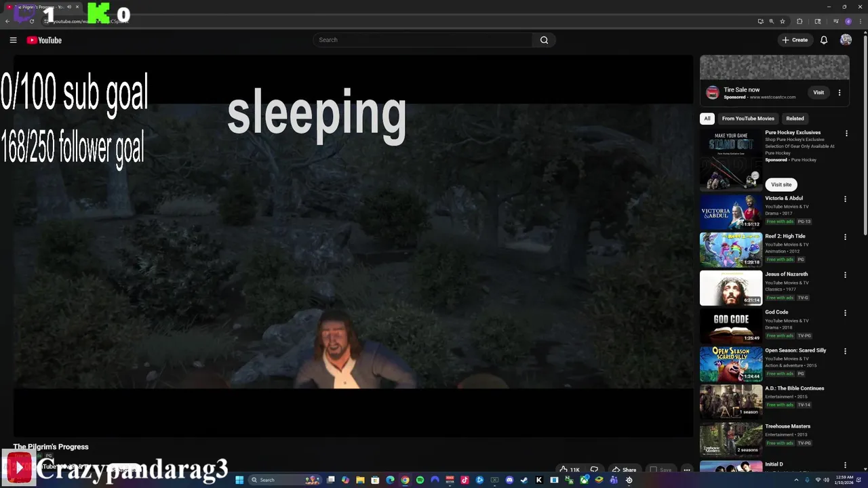Image resolution: width=868 pixels, height=488 pixels.
Task: Open Discord from the taskbar
Action: tap(509, 480)
